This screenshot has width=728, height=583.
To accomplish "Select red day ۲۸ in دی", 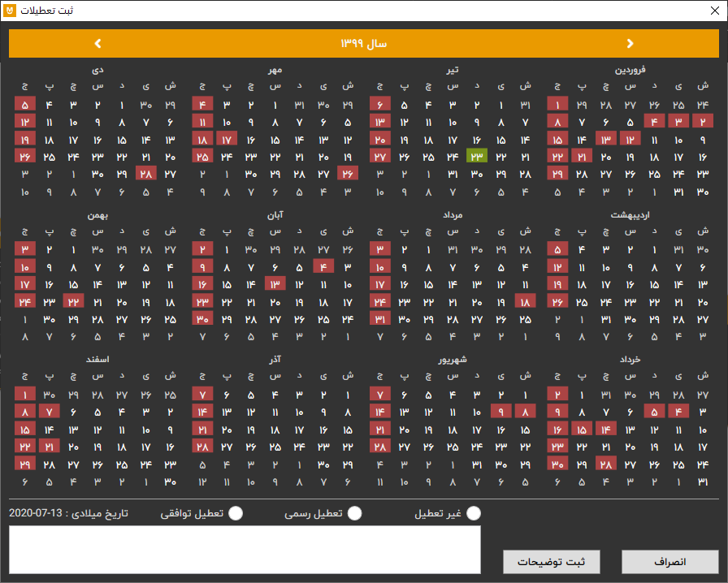I will pyautogui.click(x=146, y=174).
